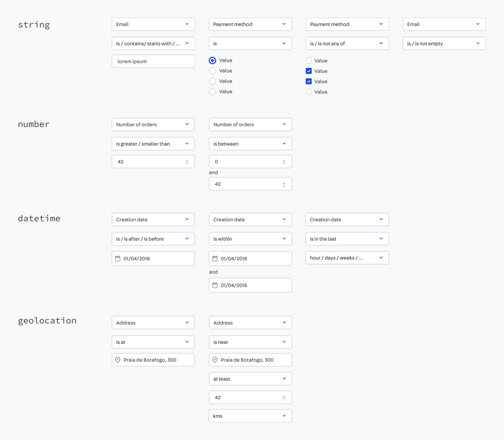Expand the 'is in the last' dropdown

point(347,239)
